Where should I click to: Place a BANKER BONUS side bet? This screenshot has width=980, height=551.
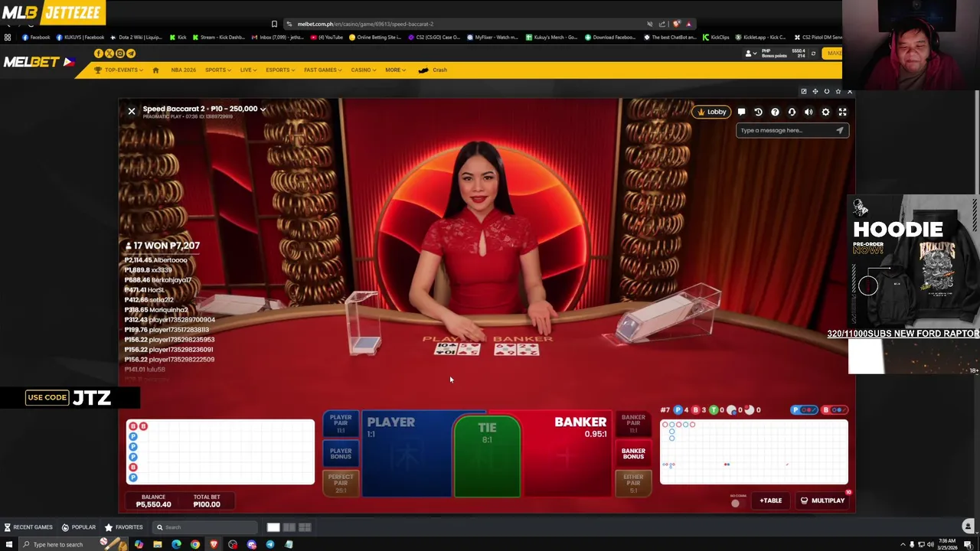point(633,454)
